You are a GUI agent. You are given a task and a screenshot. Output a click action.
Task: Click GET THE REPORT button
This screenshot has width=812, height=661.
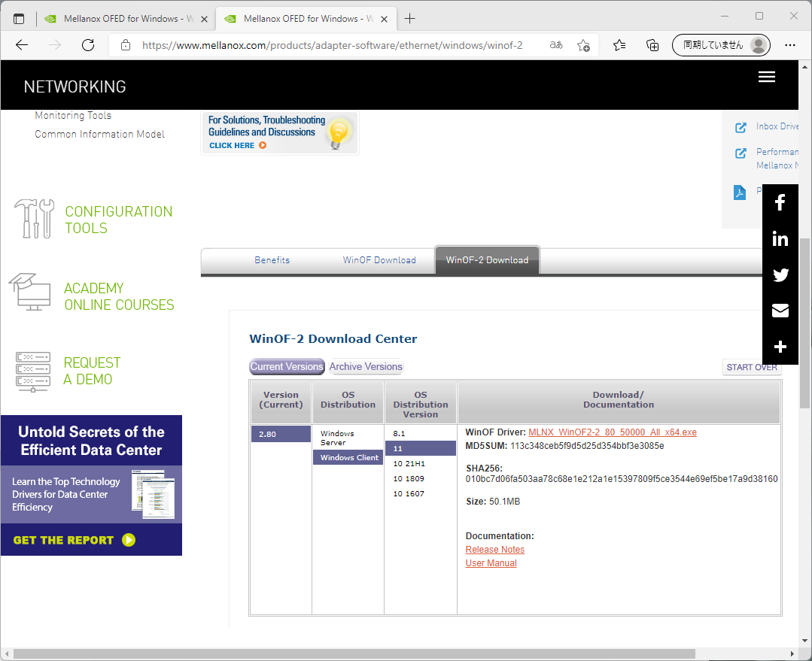coord(74,540)
